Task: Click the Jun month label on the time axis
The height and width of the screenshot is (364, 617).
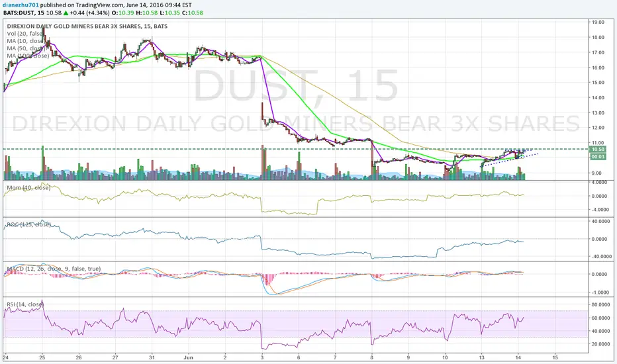Action: pos(189,357)
